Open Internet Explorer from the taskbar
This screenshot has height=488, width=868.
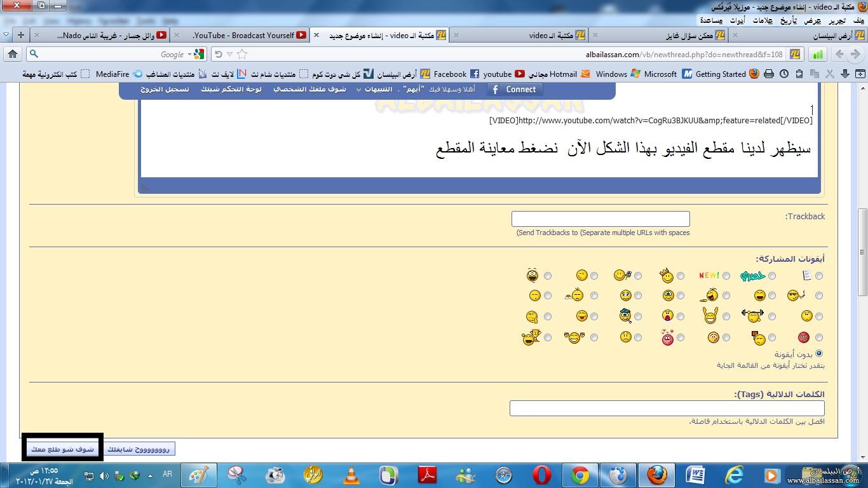point(733,475)
